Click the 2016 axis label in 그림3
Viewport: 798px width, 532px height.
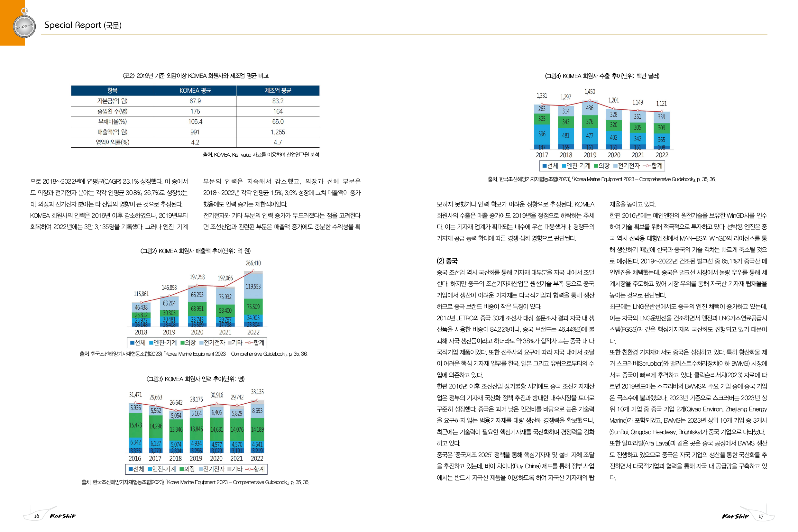coord(135,458)
